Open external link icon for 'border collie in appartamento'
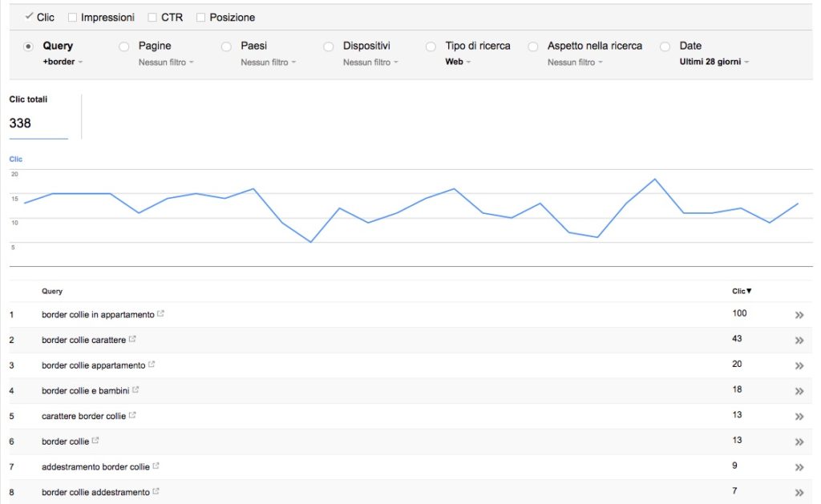This screenshot has width=821, height=504. (x=160, y=313)
